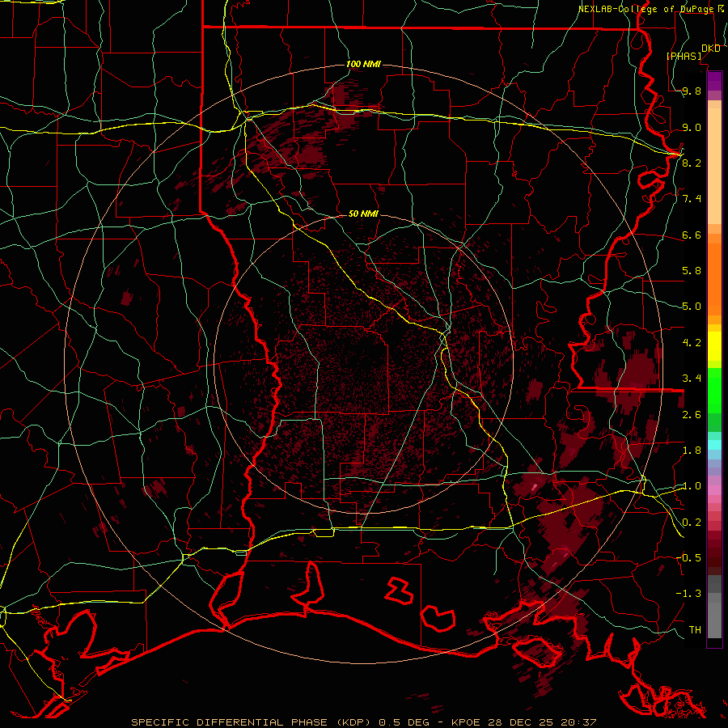Click the "5.8" scale value
728x728 pixels.
[692, 271]
